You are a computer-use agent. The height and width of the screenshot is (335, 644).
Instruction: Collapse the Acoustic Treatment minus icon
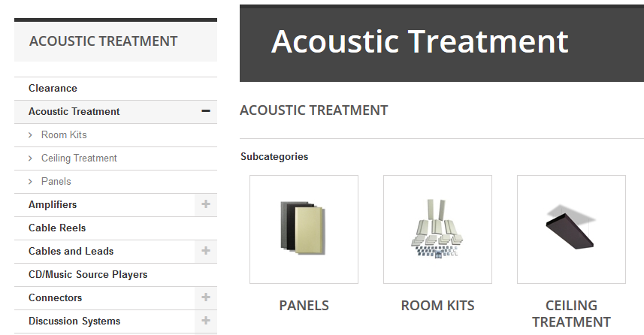[x=206, y=111]
